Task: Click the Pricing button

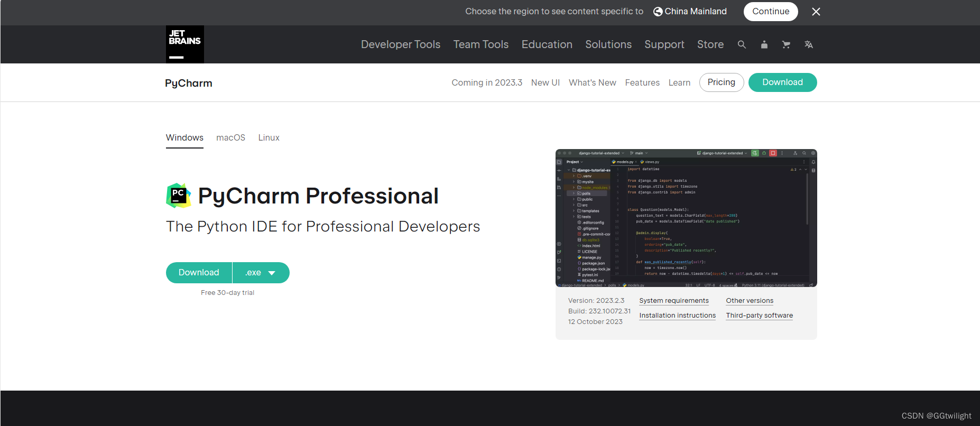Action: click(722, 82)
